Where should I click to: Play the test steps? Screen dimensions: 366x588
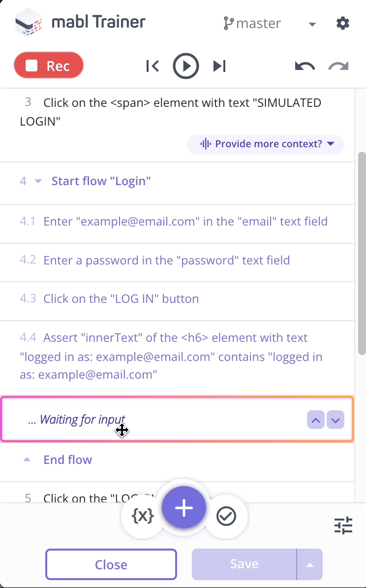pyautogui.click(x=186, y=66)
